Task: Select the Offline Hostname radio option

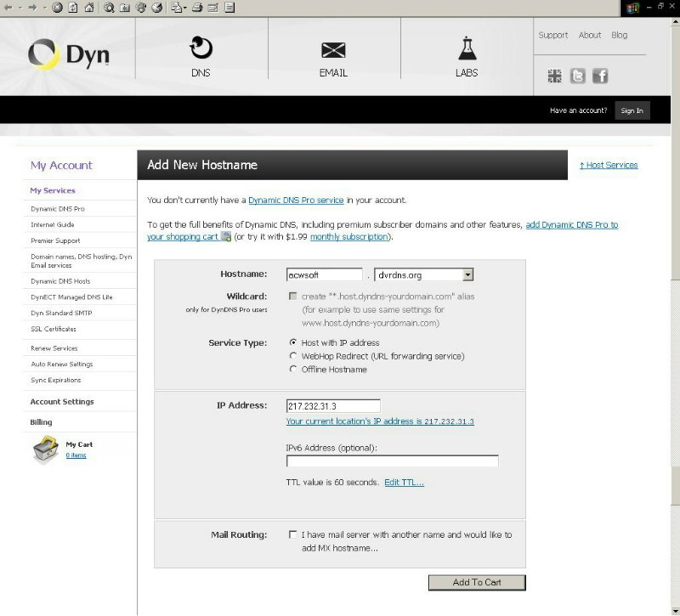Action: click(x=293, y=370)
